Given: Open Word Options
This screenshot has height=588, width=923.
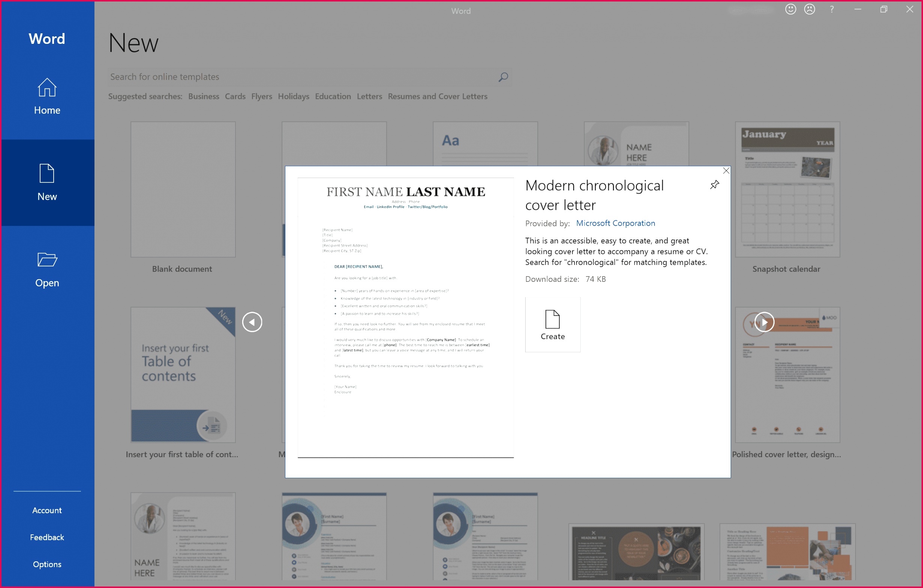Looking at the screenshot, I should (47, 564).
